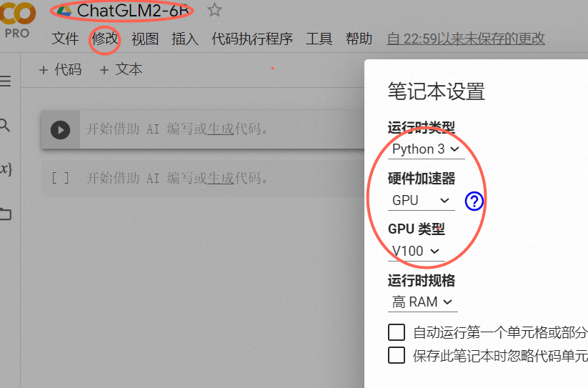Open the V100 GPU type dropdown
Viewport: 588px width, 388px height.
[x=416, y=251]
